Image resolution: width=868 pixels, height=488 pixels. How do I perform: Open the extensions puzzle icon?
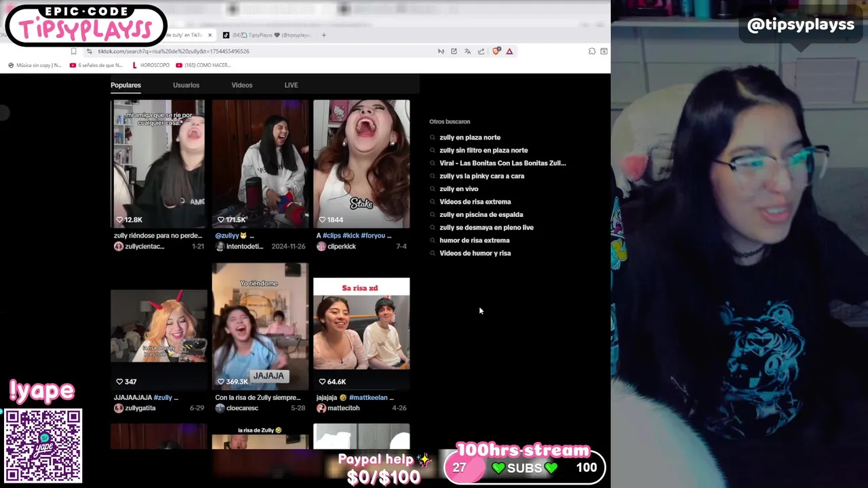pyautogui.click(x=592, y=51)
